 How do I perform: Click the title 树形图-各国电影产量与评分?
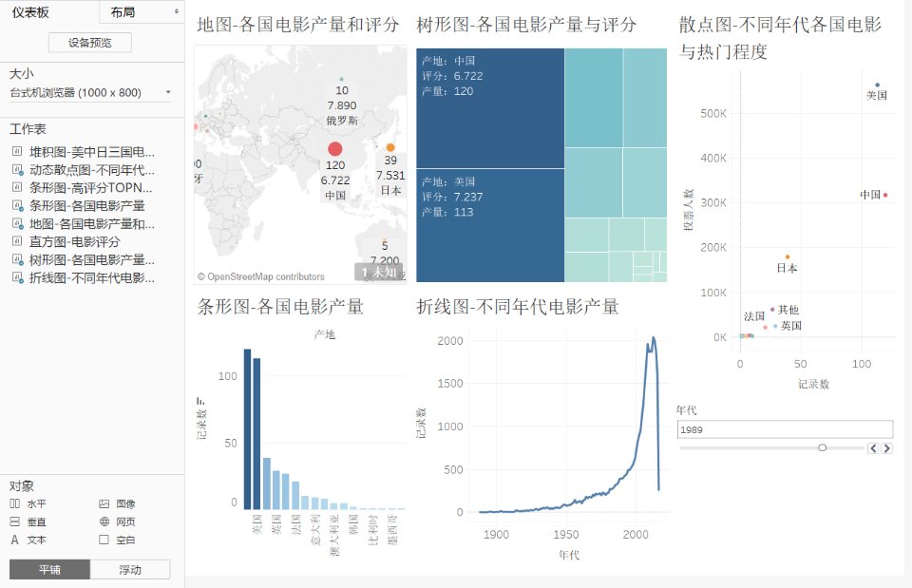click(526, 25)
